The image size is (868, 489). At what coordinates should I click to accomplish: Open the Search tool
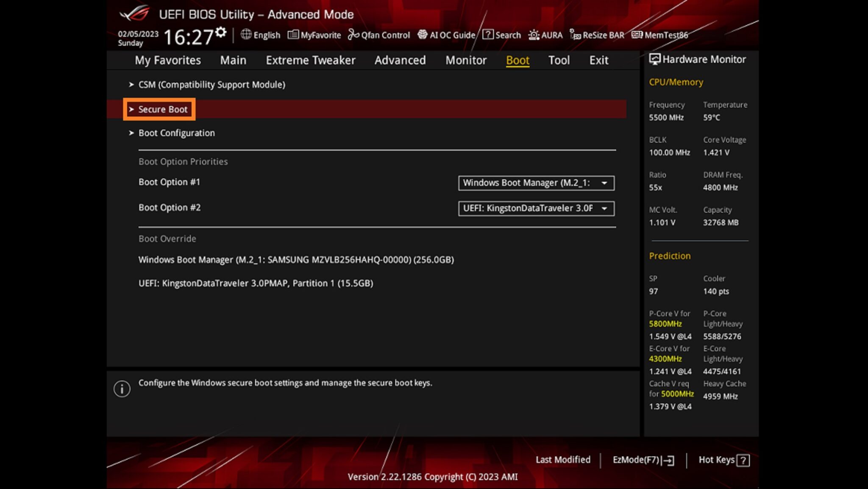[x=502, y=35]
